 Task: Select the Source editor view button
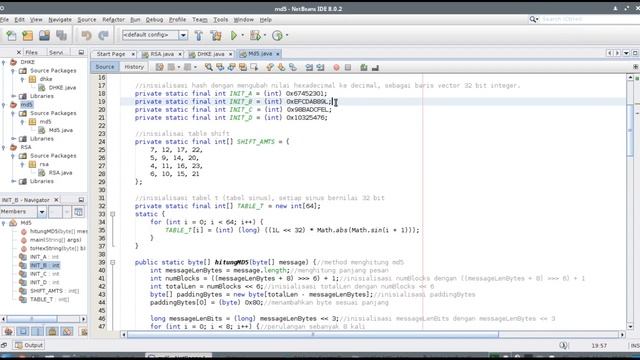click(105, 67)
